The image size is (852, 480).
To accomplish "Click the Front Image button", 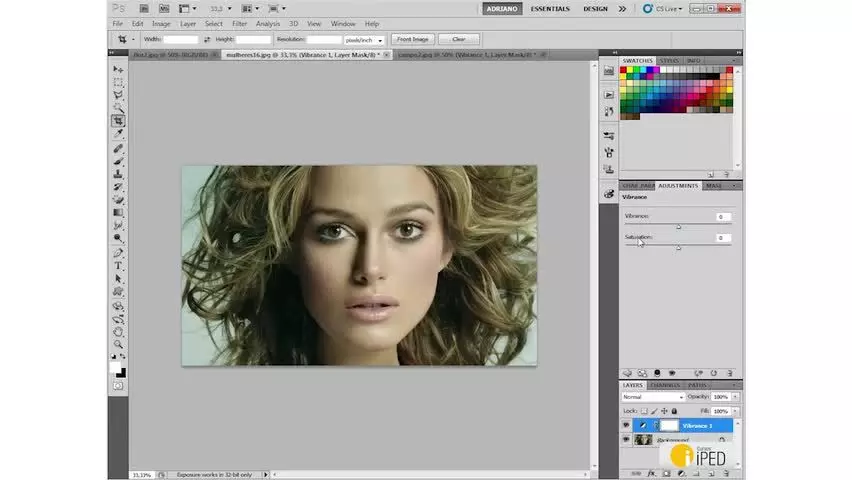I will pos(412,39).
